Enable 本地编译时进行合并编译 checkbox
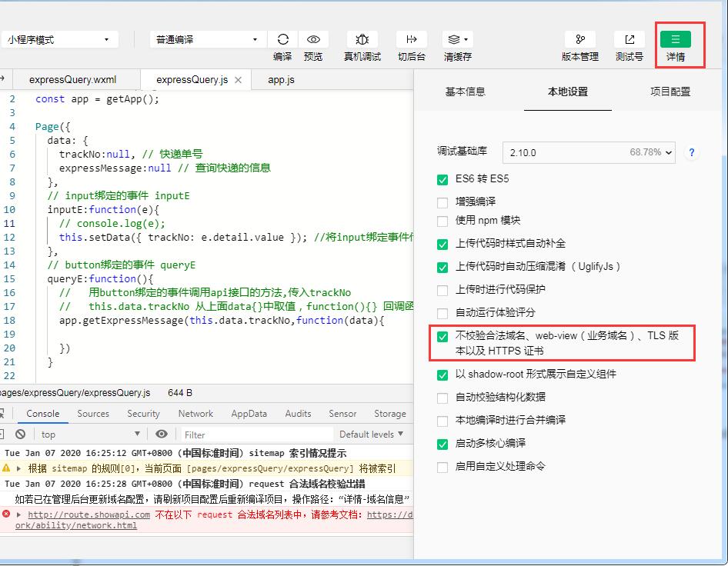The width and height of the screenshot is (728, 566). (x=442, y=421)
